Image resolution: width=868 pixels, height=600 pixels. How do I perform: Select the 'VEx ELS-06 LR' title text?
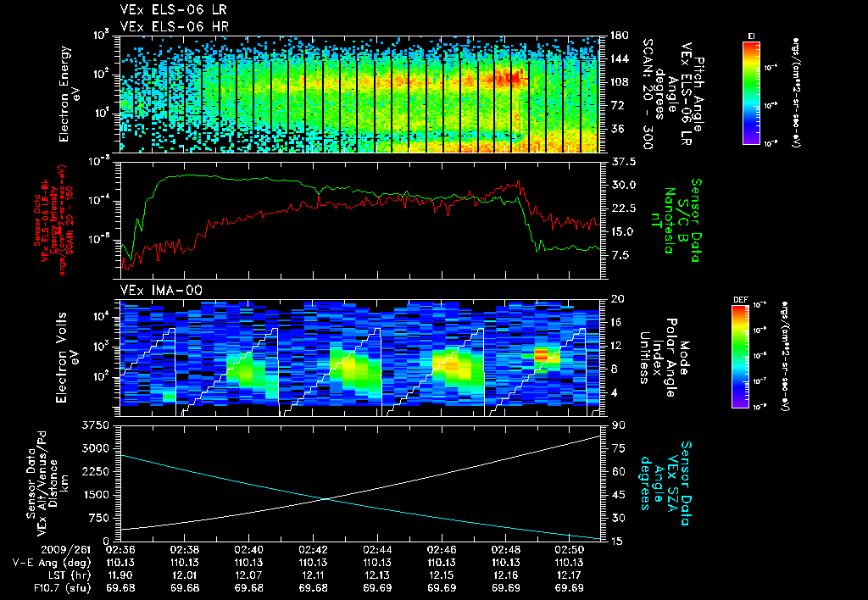173,10
